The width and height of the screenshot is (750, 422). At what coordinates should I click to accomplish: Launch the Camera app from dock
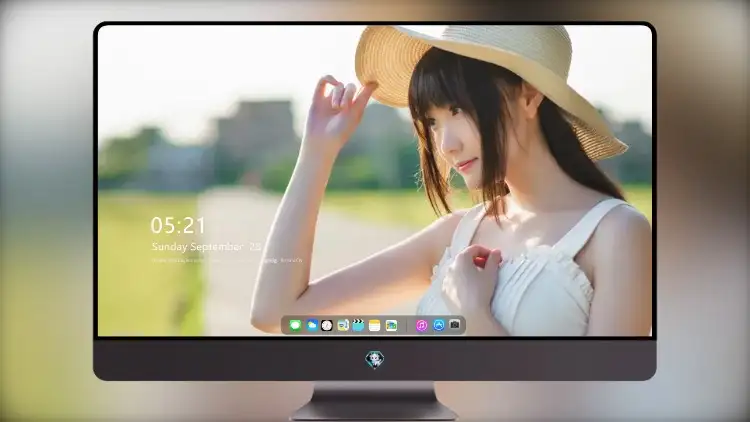[455, 325]
